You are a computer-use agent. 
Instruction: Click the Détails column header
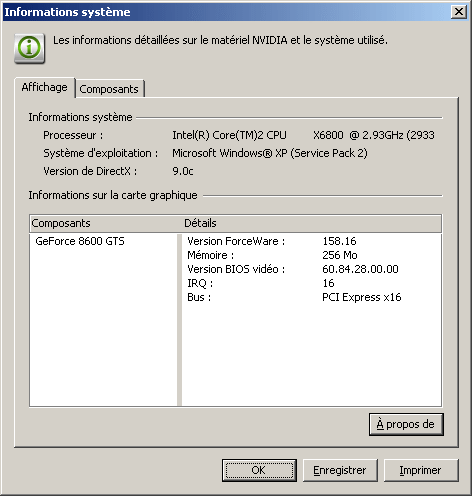pyautogui.click(x=312, y=223)
